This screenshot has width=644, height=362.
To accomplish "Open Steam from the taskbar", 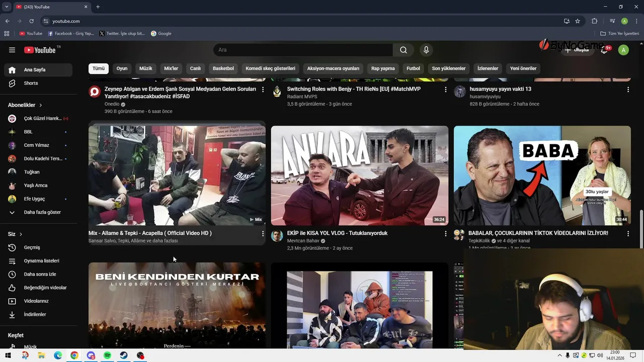I will 124,355.
